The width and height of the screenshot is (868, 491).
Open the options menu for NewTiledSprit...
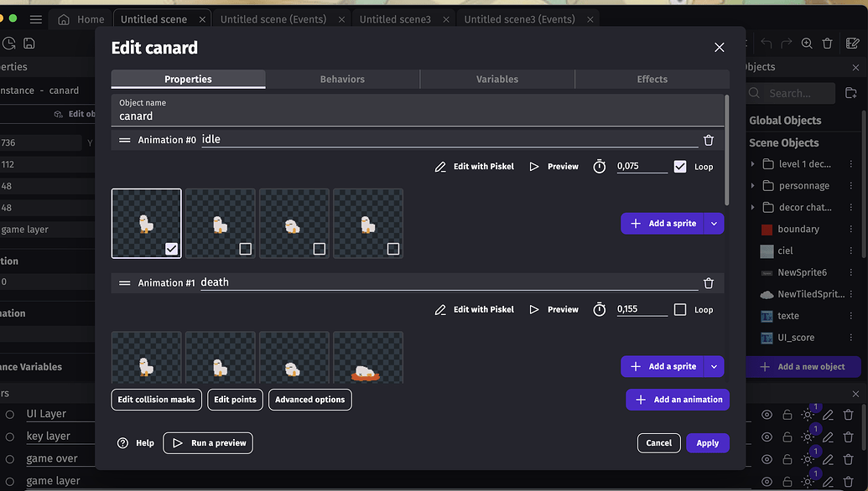[851, 294]
